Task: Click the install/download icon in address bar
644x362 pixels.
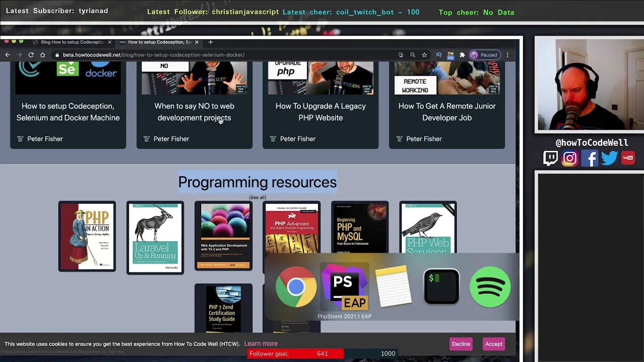Action: pos(400,55)
